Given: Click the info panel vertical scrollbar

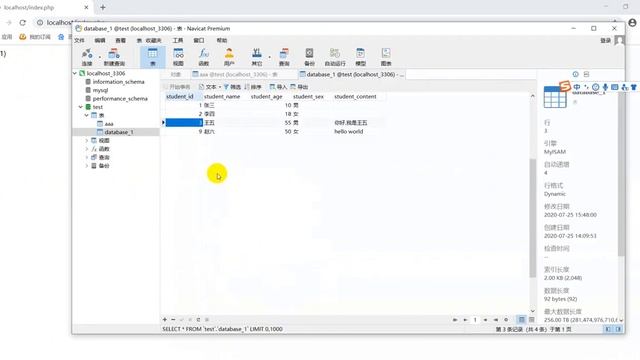Looking at the screenshot, I should [x=621, y=174].
